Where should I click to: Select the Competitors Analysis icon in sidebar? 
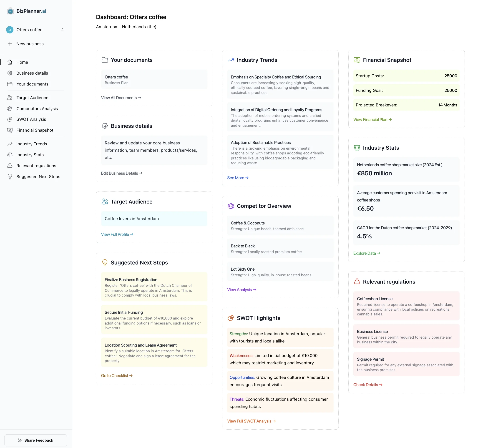10,109
